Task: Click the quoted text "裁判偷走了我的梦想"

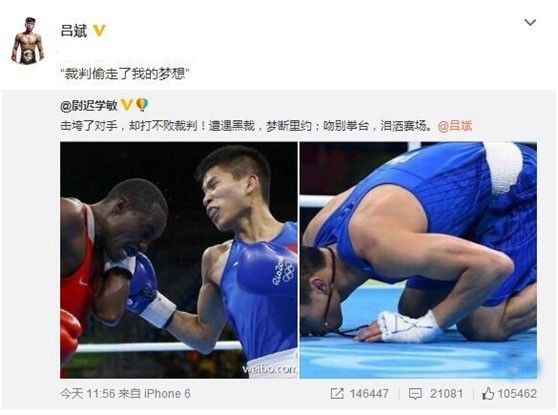Action: pos(125,74)
